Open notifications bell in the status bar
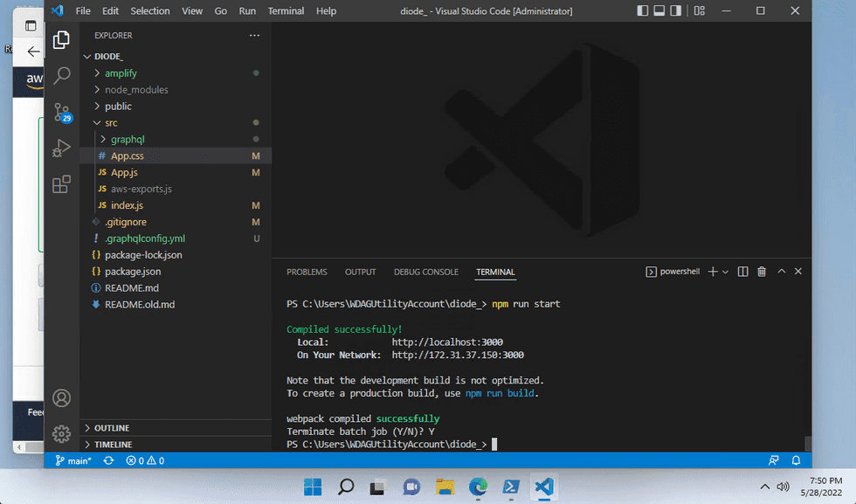856x504 pixels. 796,460
